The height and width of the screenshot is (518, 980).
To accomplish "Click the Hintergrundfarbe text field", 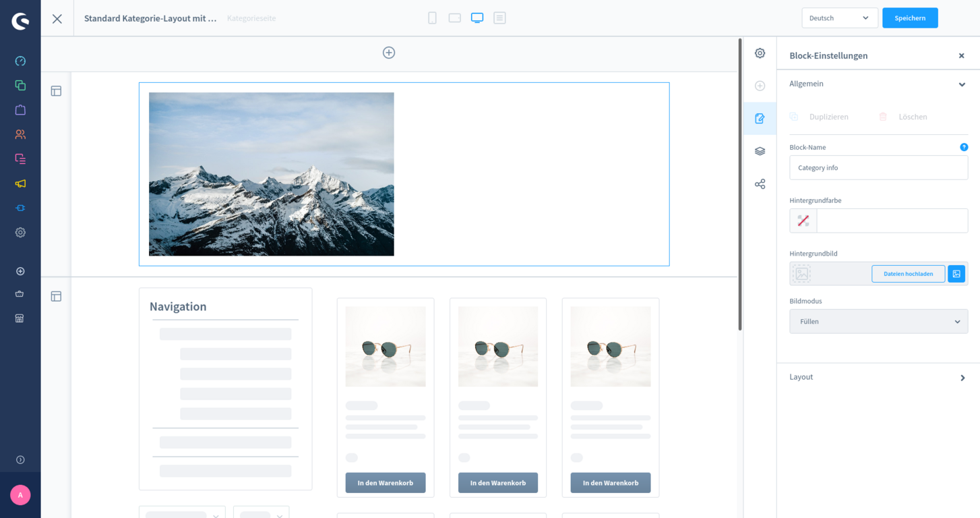I will [892, 221].
